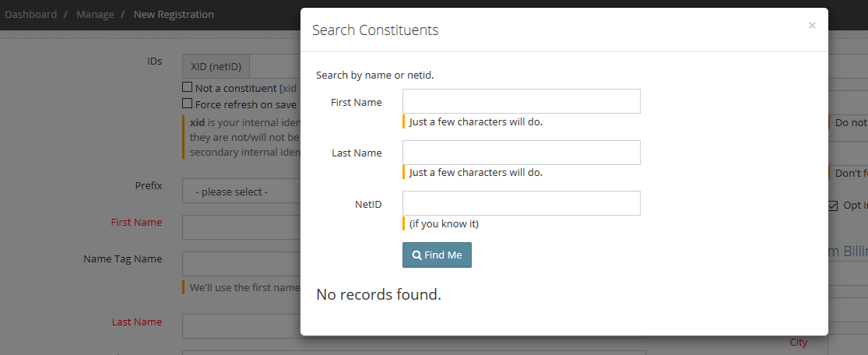Click the XID (netID) label addon
Image resolution: width=868 pixels, height=355 pixels.
tap(216, 66)
